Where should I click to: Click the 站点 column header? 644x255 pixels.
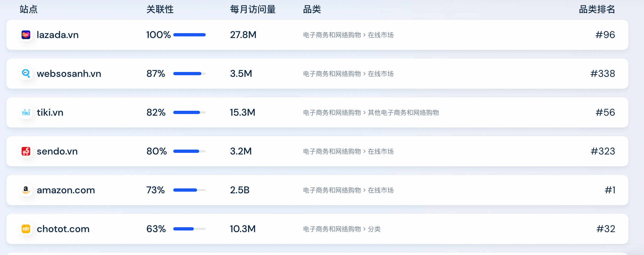[29, 9]
